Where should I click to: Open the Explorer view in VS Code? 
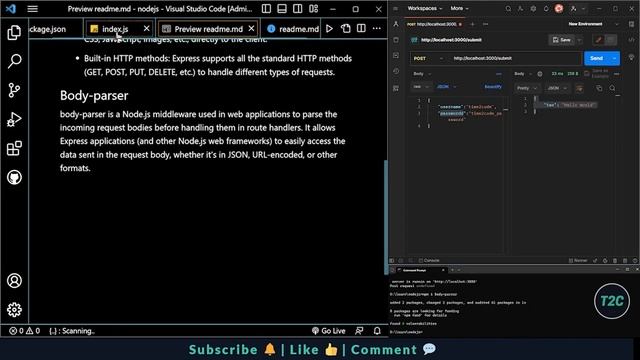(14, 33)
